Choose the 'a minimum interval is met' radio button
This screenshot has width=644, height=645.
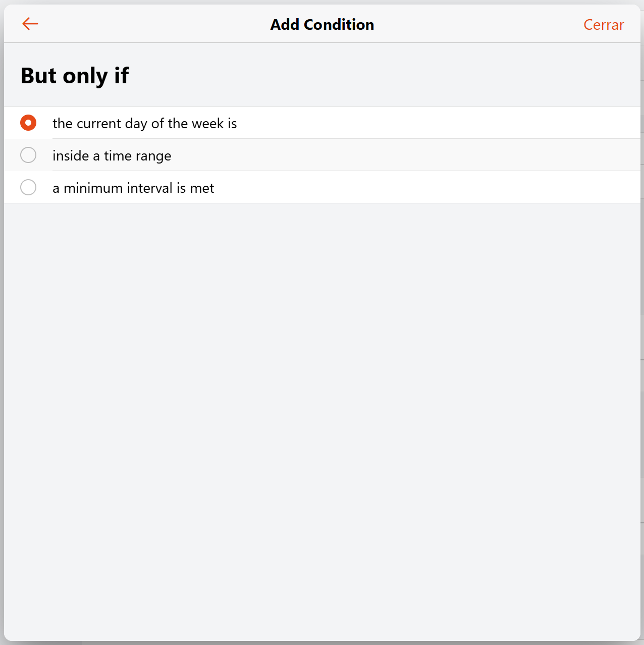click(x=28, y=187)
